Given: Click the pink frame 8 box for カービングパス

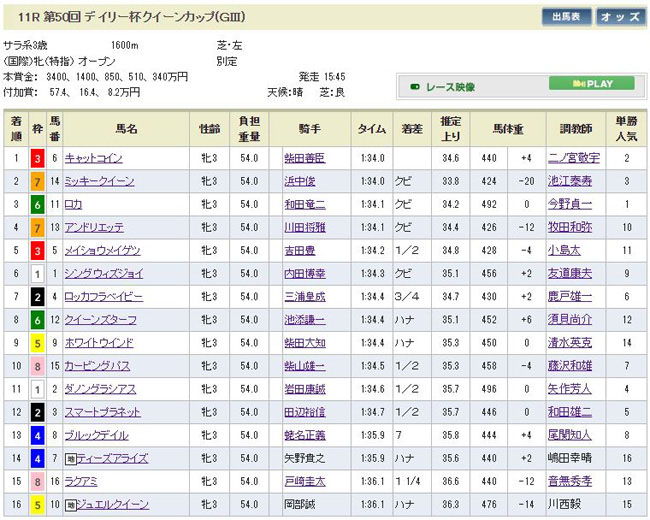Looking at the screenshot, I should point(37,366).
